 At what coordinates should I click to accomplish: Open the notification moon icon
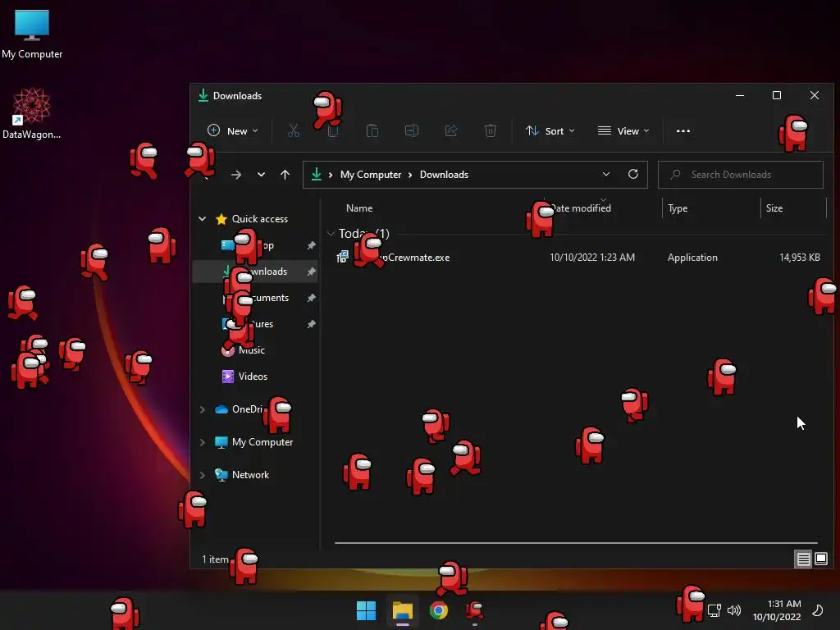(818, 610)
